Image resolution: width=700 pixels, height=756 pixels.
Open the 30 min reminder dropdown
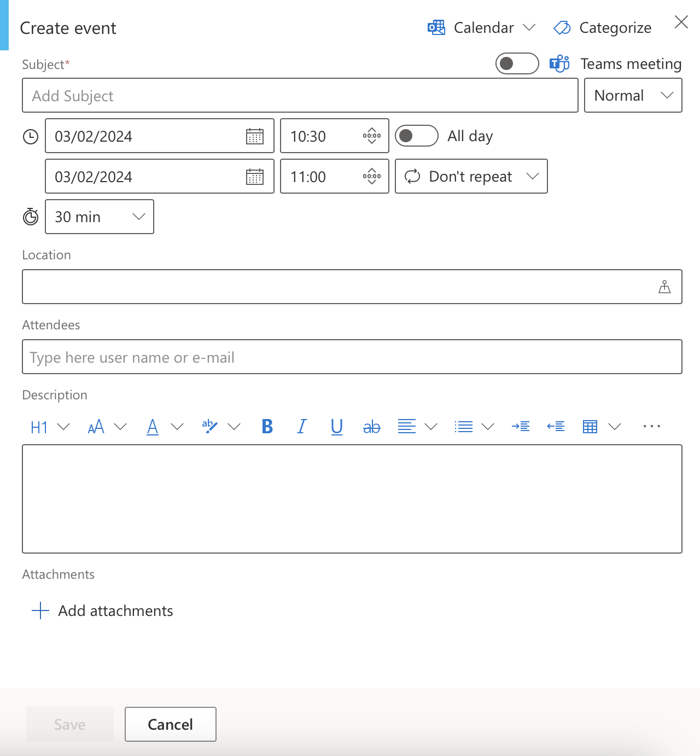[x=99, y=217]
